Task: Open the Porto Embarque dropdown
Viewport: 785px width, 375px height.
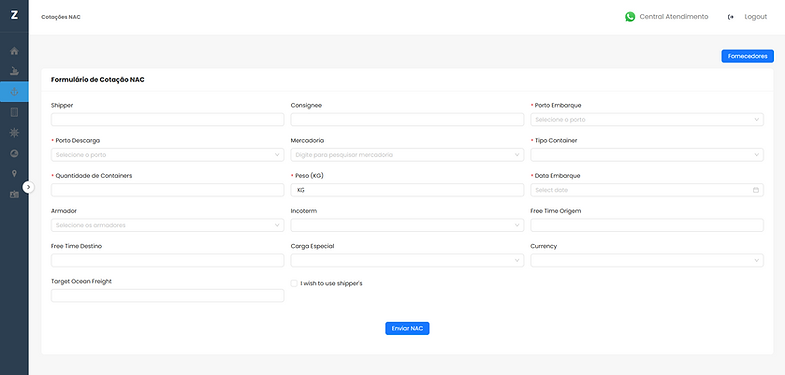Action: 647,120
